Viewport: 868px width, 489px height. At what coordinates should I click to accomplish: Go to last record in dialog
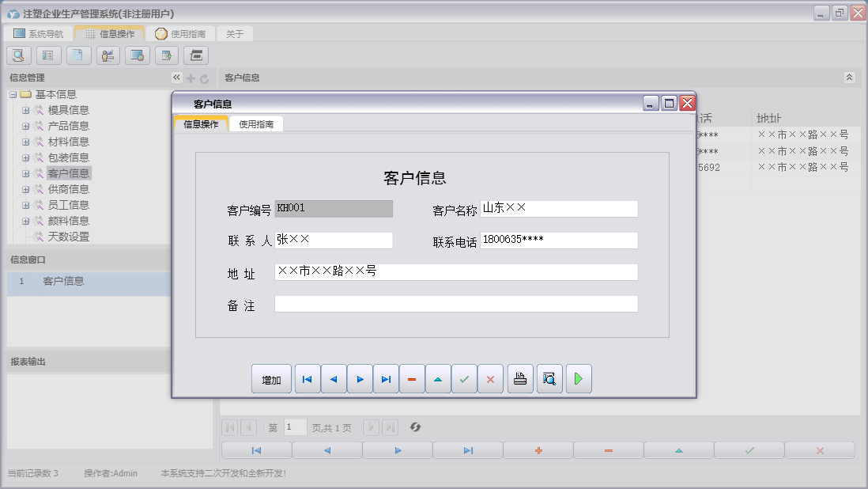coord(386,379)
